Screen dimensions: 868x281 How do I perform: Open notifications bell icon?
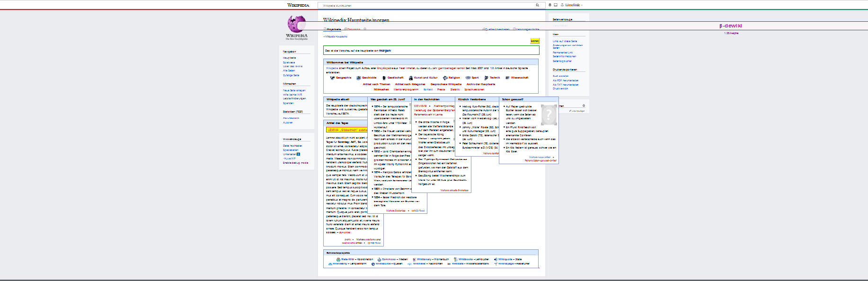550,5
